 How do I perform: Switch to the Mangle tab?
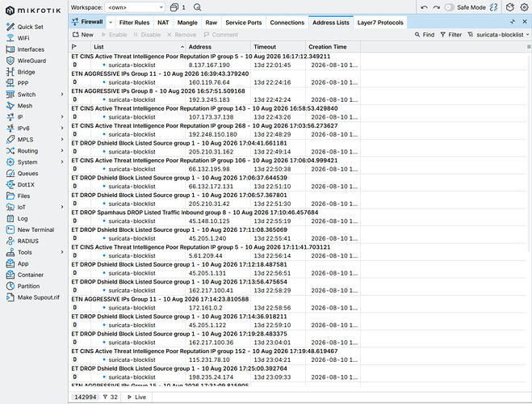187,23
